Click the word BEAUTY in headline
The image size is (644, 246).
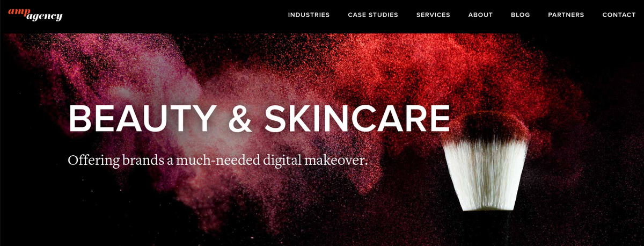click(142, 119)
